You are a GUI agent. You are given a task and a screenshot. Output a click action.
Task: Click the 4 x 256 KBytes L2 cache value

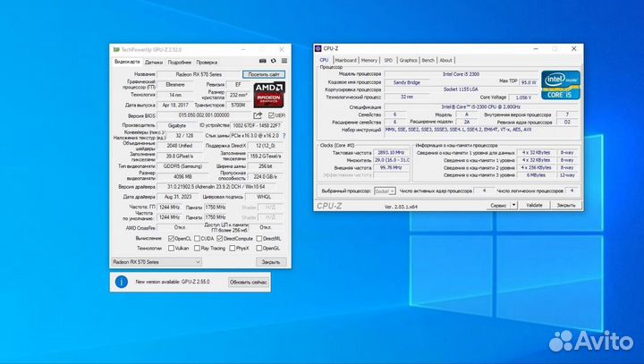(537, 167)
